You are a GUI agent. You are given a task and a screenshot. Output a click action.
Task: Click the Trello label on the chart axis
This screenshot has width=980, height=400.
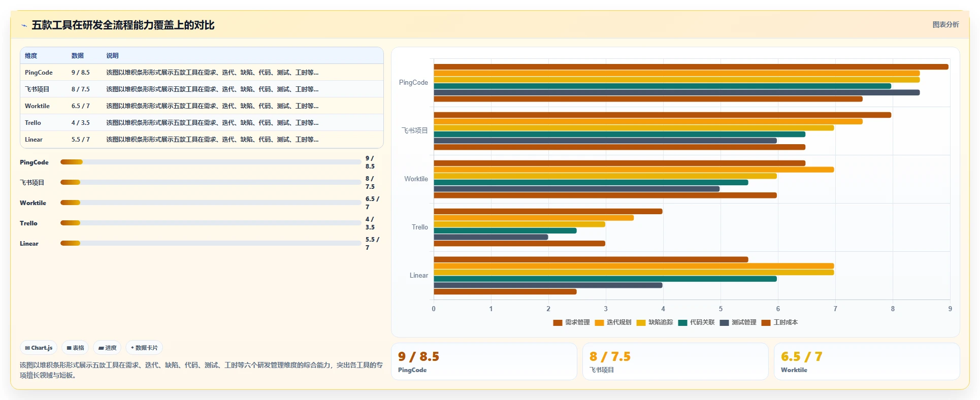tap(419, 227)
